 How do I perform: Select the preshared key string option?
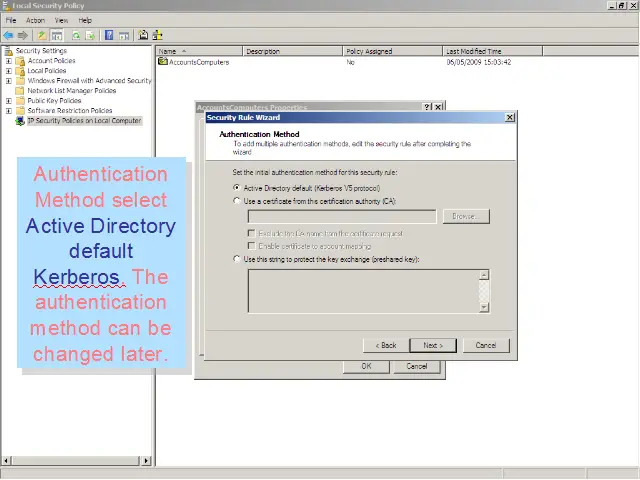(236, 258)
